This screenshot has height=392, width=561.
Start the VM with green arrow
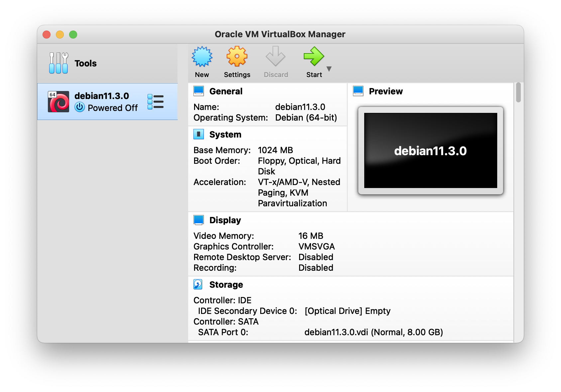coord(313,57)
